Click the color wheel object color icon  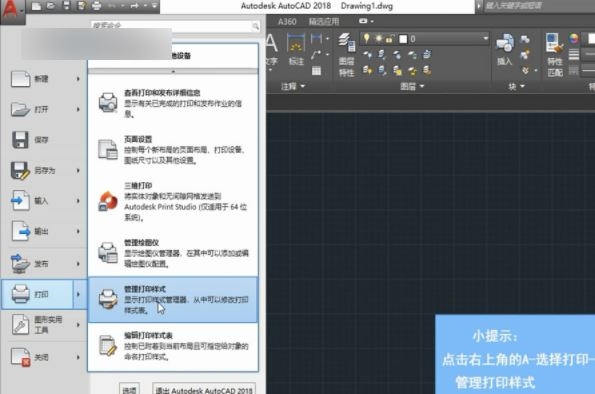pos(574,38)
